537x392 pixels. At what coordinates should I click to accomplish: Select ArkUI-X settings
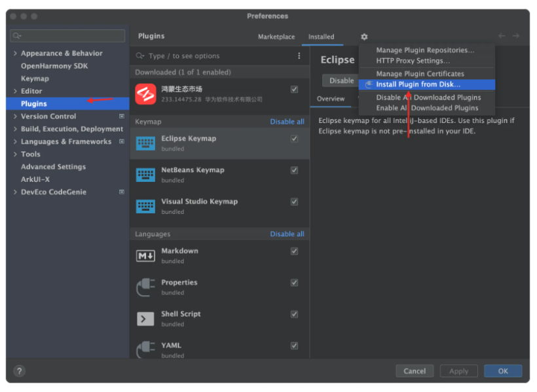tap(68, 179)
